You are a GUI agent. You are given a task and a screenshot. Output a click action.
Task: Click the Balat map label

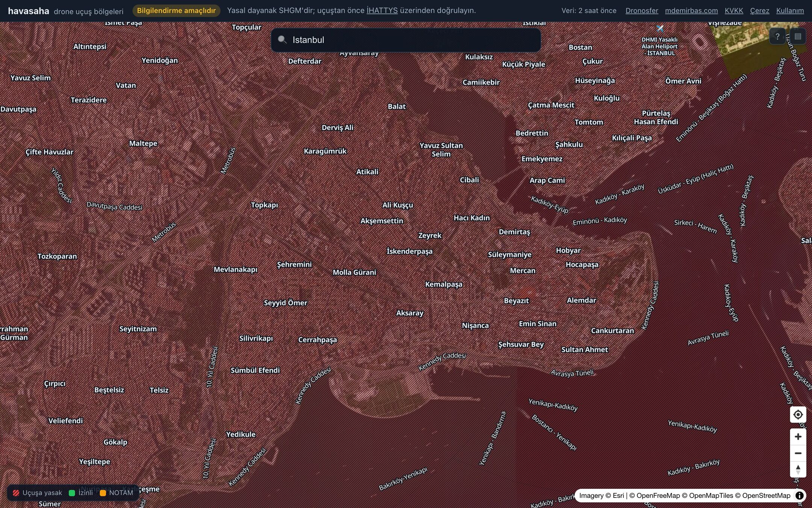[397, 106]
